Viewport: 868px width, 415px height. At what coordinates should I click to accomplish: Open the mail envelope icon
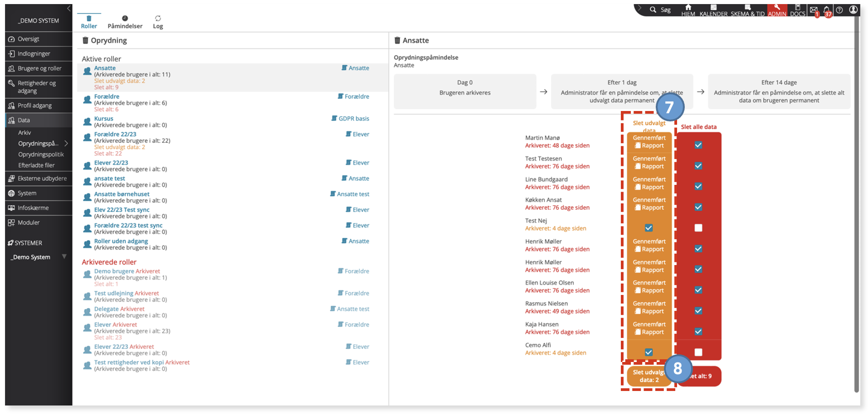(x=814, y=10)
